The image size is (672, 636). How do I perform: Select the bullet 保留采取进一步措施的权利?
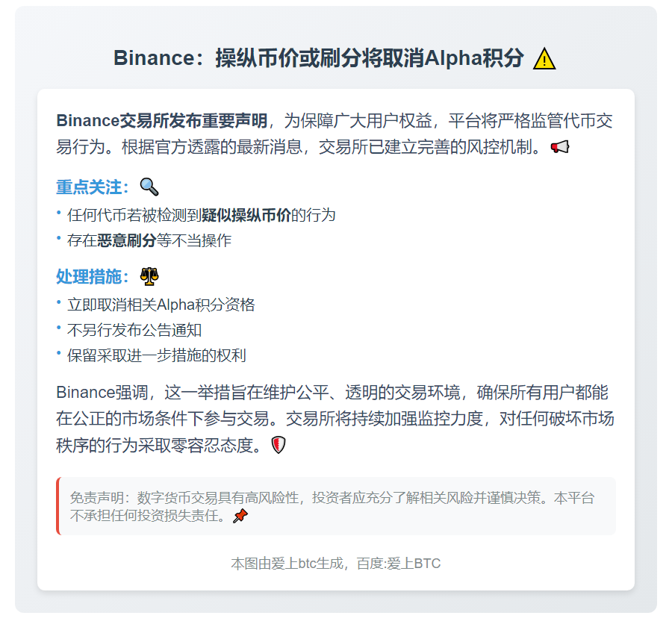pyautogui.click(x=156, y=355)
